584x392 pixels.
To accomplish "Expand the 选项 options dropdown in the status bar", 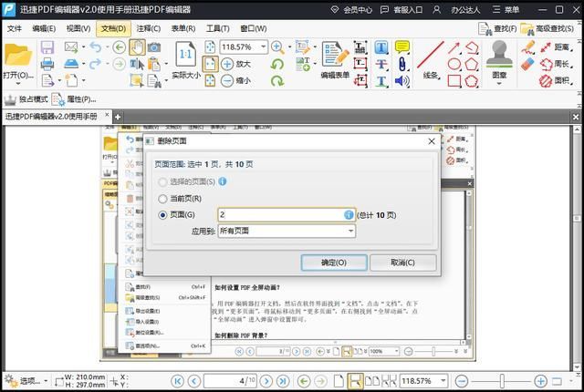I will coord(46,381).
